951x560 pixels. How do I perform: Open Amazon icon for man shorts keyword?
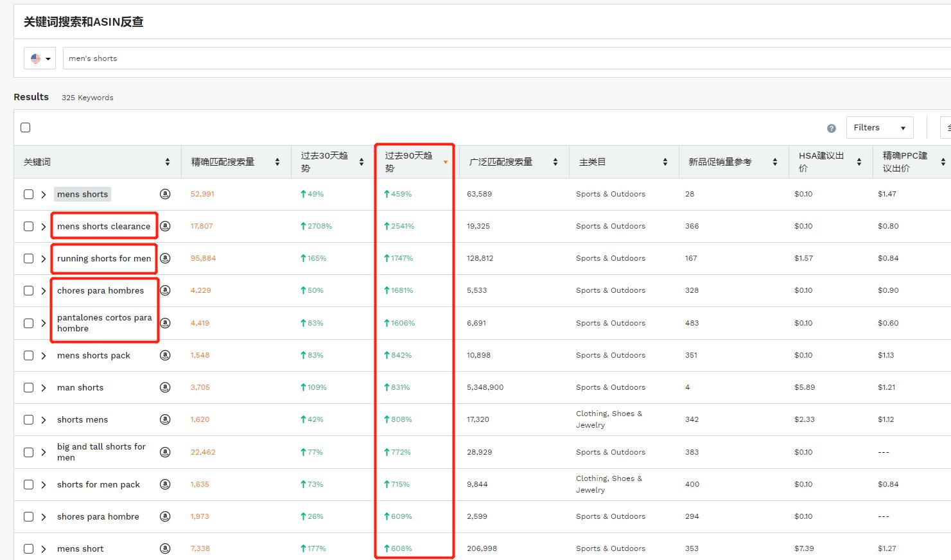[165, 387]
